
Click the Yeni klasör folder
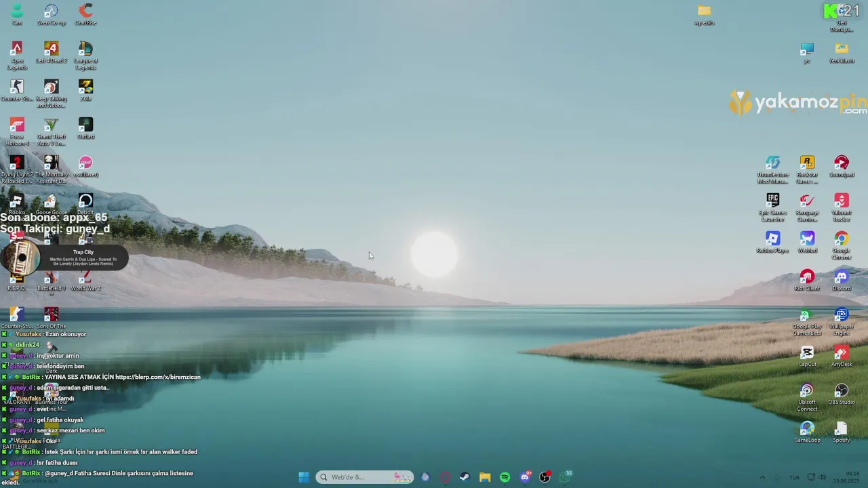tap(842, 52)
